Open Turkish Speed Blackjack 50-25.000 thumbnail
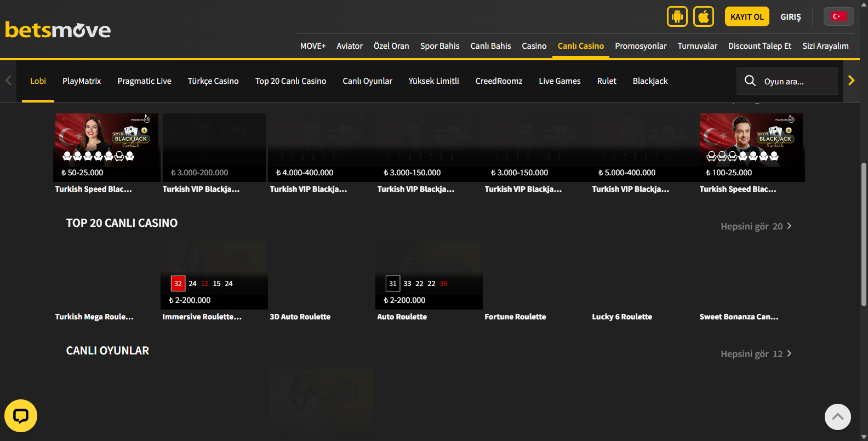This screenshot has height=441, width=868. tap(107, 147)
